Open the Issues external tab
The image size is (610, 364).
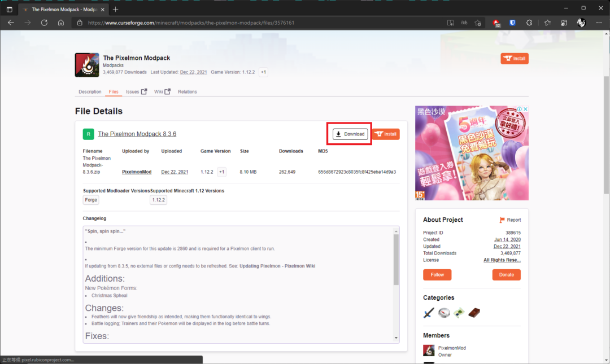point(136,92)
